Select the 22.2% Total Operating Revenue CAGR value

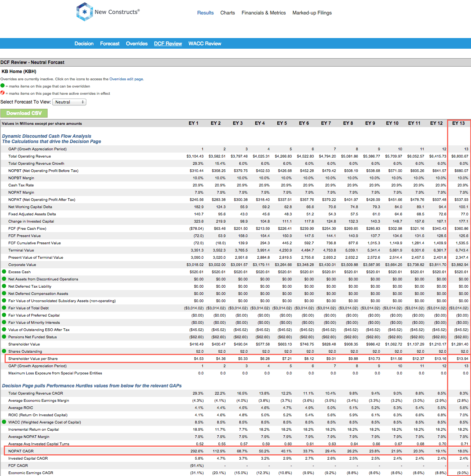(x=220, y=393)
